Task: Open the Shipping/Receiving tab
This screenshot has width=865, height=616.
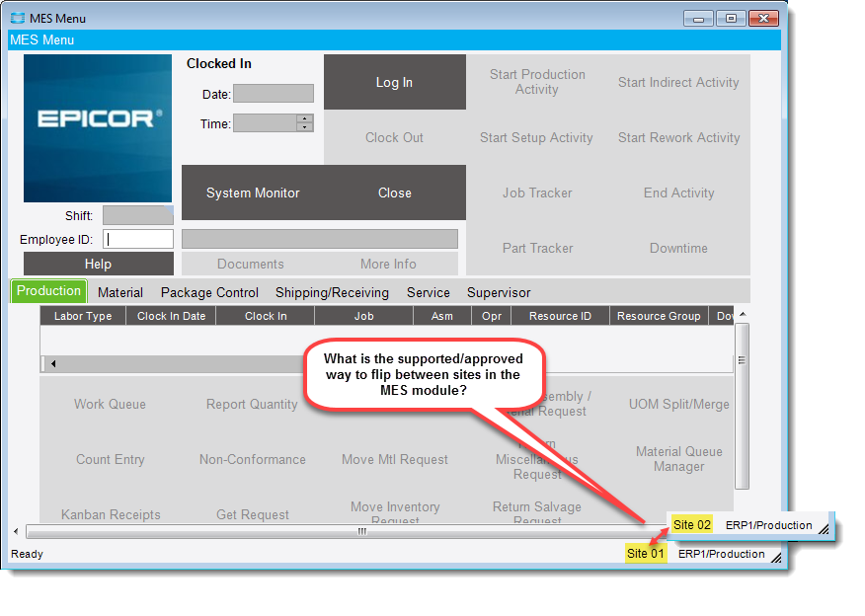Action: (x=332, y=292)
